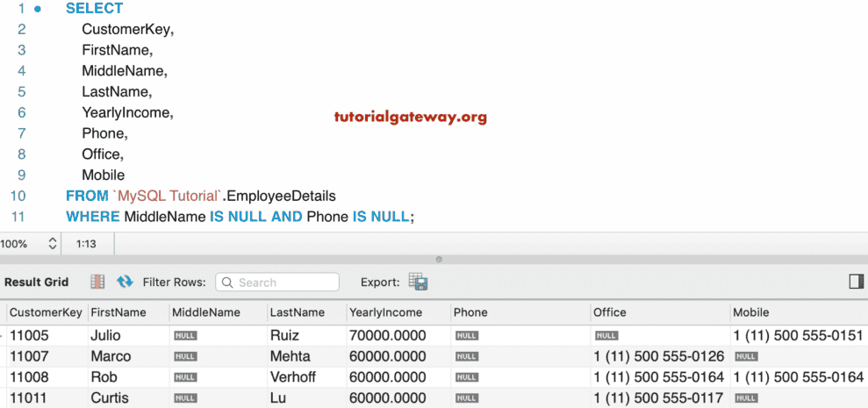Viewport: 868px width, 408px height.
Task: Select Rob's Mobile number 555-0164
Action: click(x=799, y=377)
